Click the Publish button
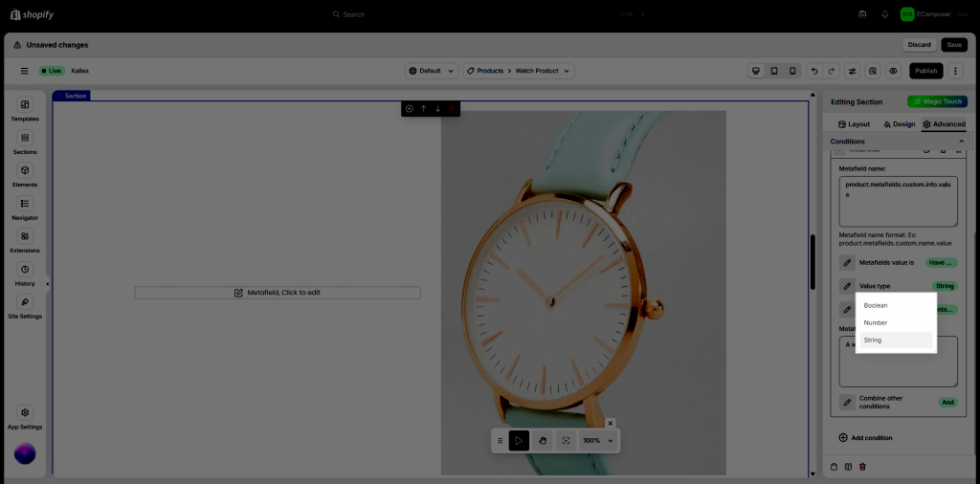 [x=925, y=71]
